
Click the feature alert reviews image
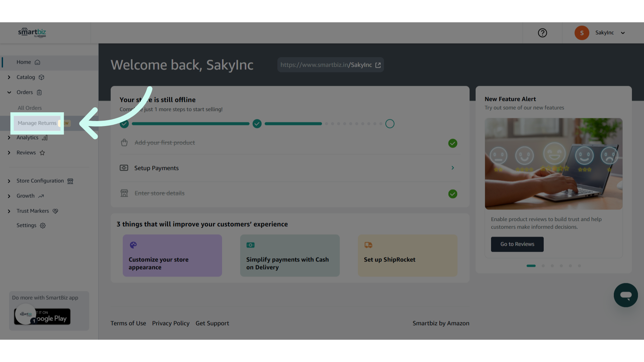553,164
